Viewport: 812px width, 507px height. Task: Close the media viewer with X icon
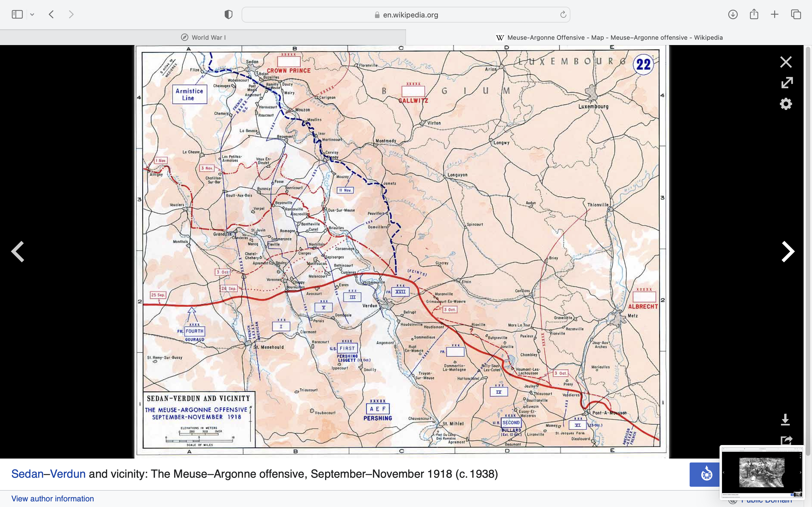coord(785,62)
